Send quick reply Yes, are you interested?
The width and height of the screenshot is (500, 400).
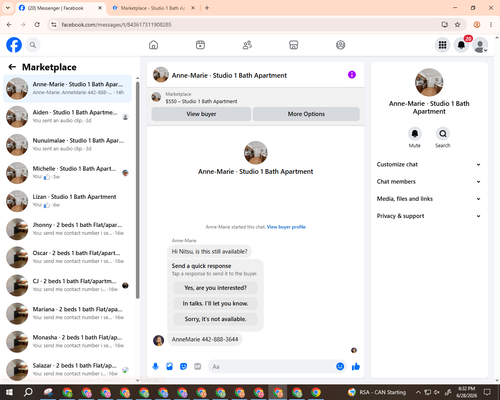pyautogui.click(x=215, y=288)
